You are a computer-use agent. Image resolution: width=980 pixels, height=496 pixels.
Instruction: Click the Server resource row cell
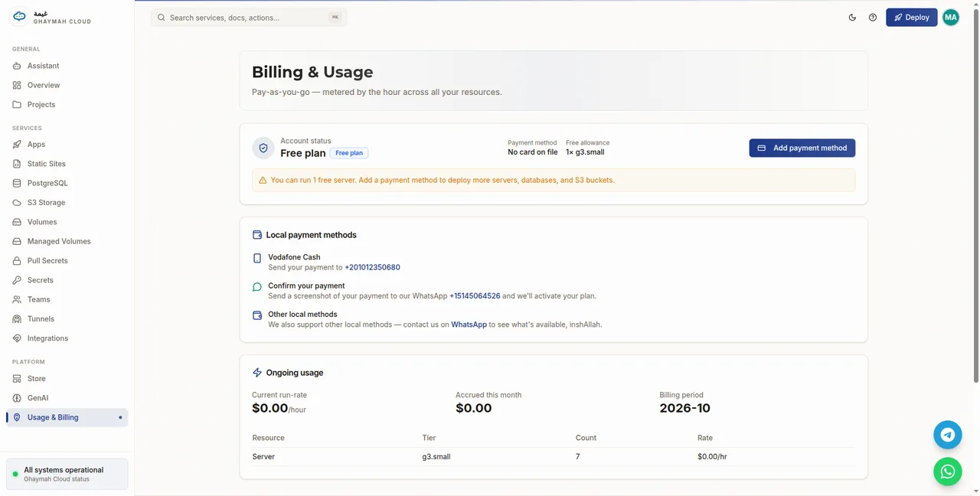pyautogui.click(x=263, y=457)
